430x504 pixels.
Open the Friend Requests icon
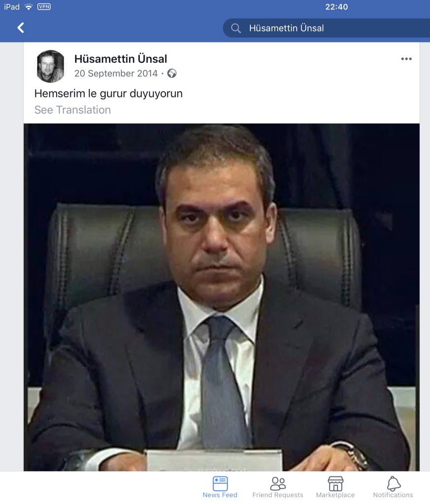277,483
